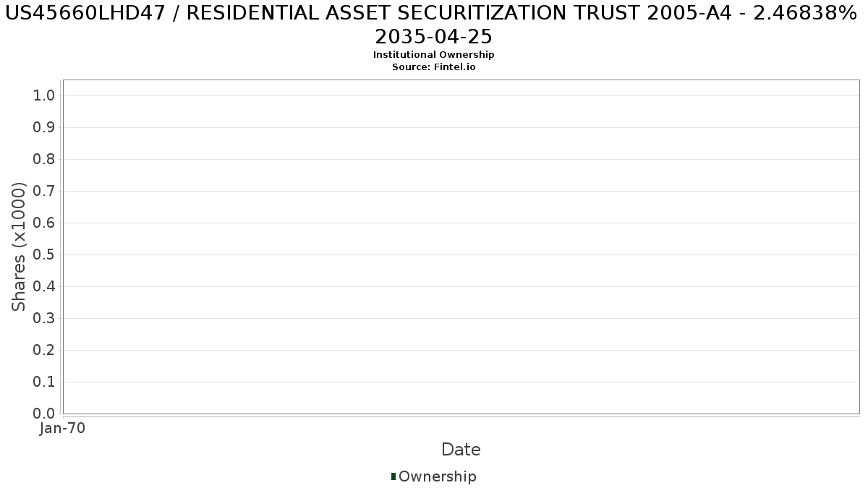Toggle the Ownership legend label

(x=437, y=476)
